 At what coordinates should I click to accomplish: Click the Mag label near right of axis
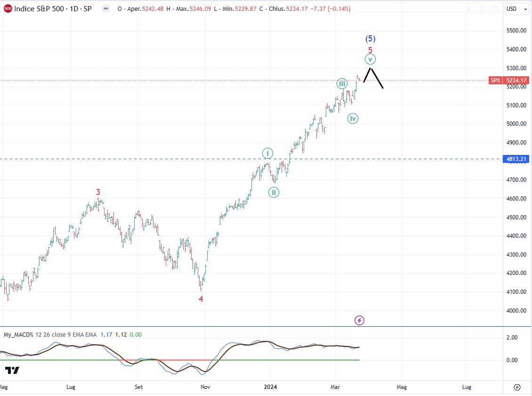pos(402,387)
